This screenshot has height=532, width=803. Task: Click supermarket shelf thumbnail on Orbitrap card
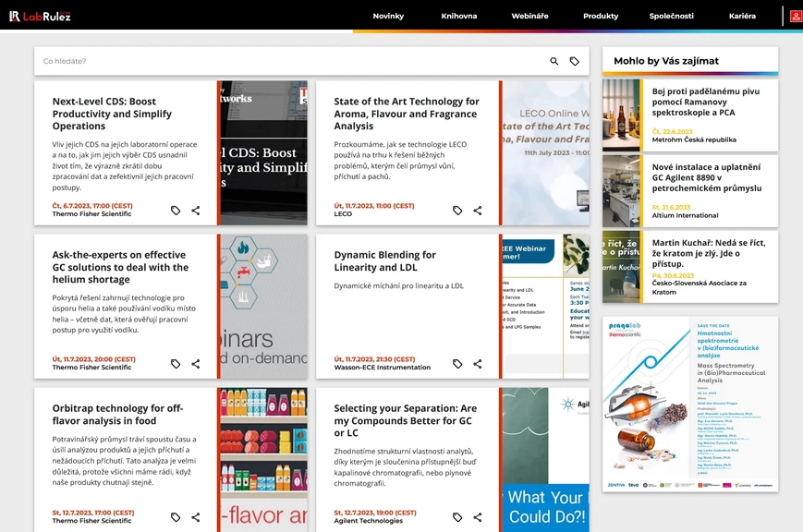coord(263,460)
